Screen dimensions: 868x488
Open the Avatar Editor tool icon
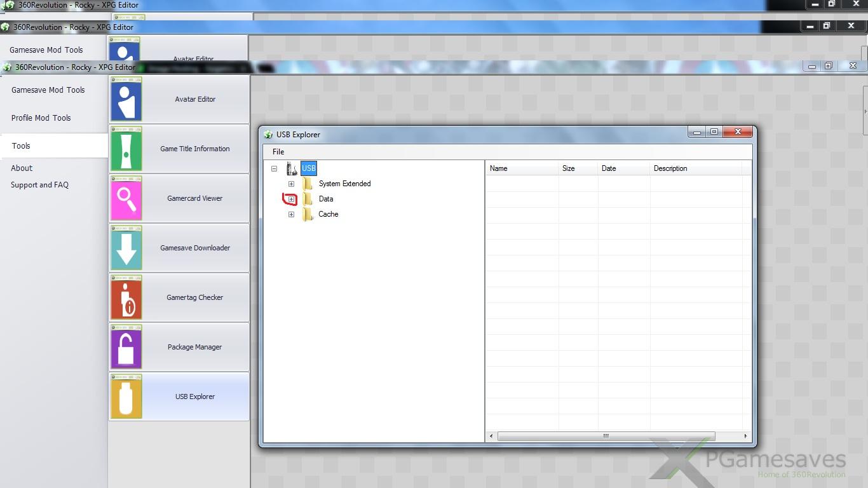126,99
